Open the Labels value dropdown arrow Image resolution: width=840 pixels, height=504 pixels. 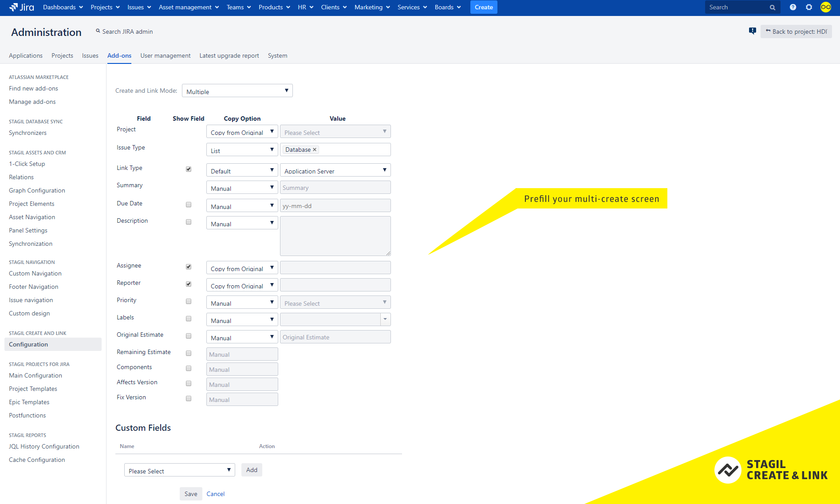tap(385, 319)
